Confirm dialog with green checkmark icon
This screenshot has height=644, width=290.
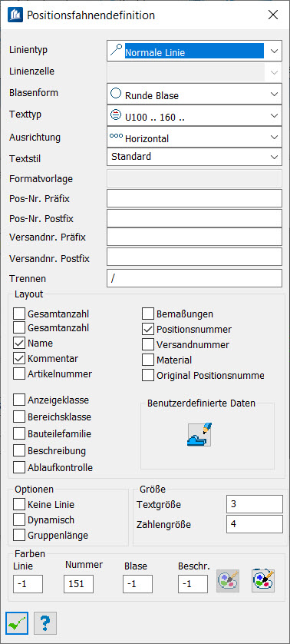coord(17,622)
